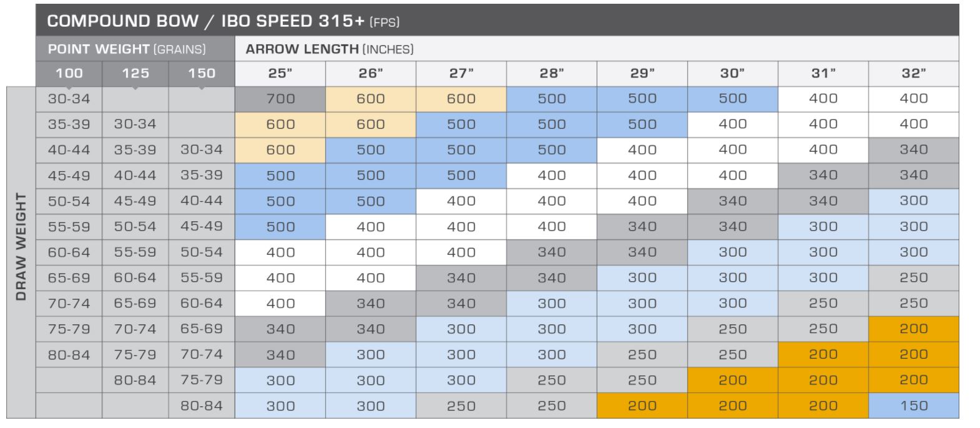This screenshot has height=428, width=980.
Task: Select the 340 cell in the 32" column third row
Action: coord(914,150)
